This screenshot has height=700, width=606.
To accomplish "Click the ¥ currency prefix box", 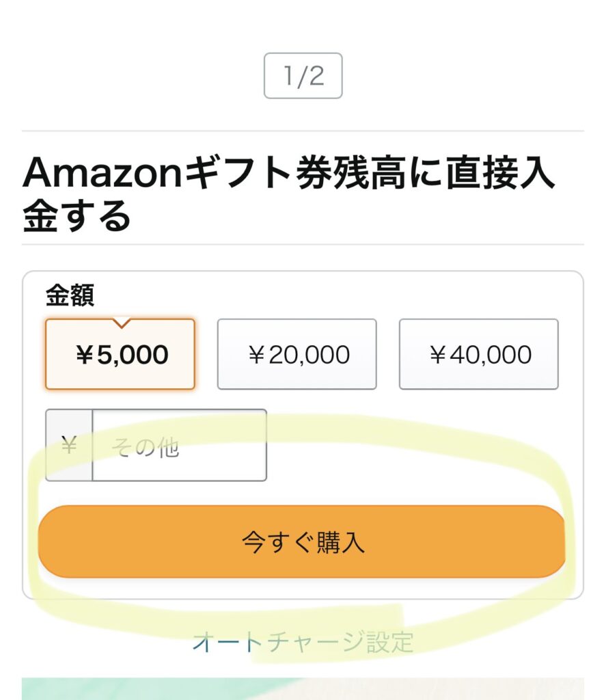I will point(69,445).
